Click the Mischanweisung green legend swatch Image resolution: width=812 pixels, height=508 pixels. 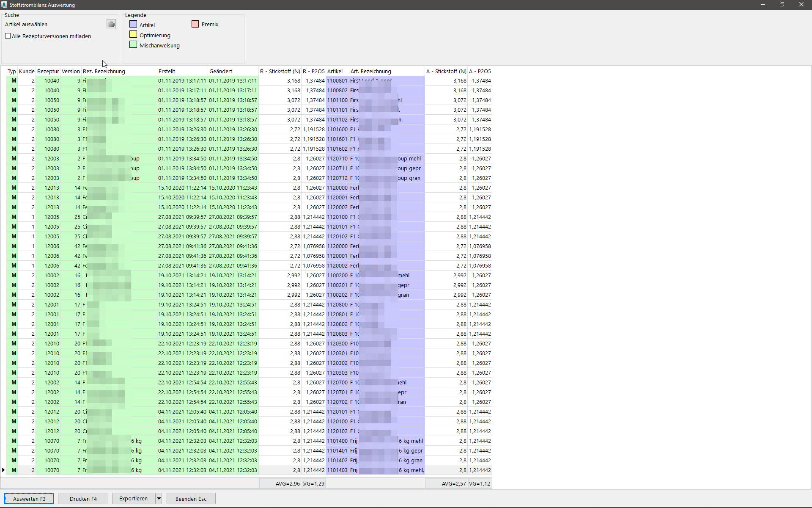(133, 45)
